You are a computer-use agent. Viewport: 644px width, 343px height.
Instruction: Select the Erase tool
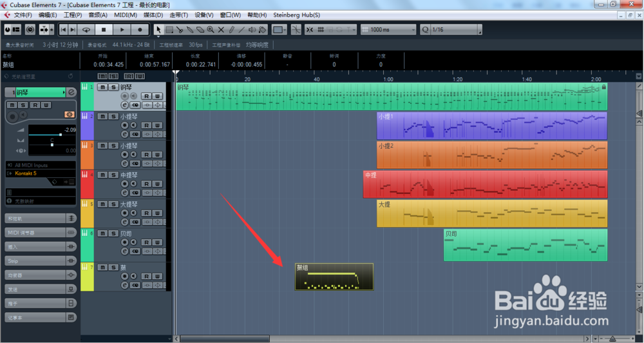click(x=200, y=30)
